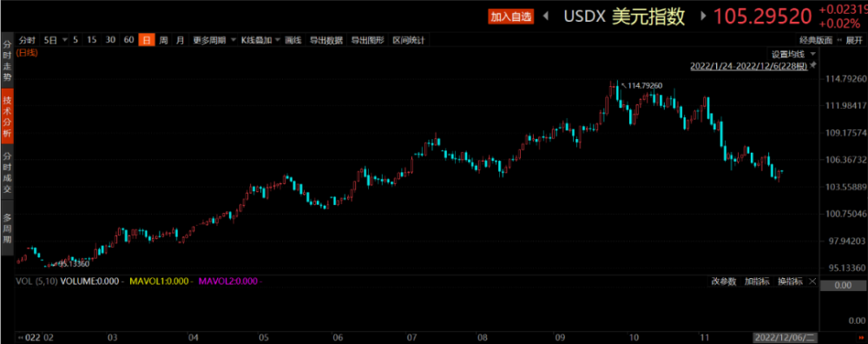Click the 04 month marker on timeline
868x344 pixels.
coord(194,337)
